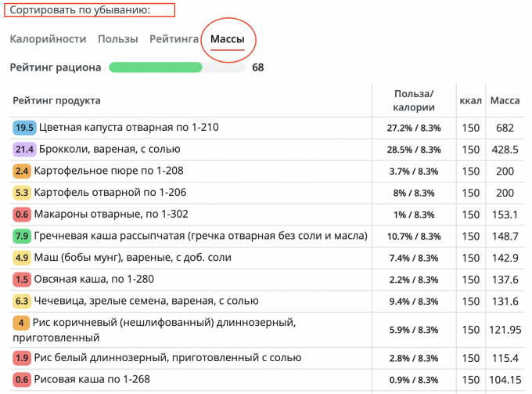Click the 19.5 rating badge
Screen dimensions: 532x394
[x=24, y=128]
